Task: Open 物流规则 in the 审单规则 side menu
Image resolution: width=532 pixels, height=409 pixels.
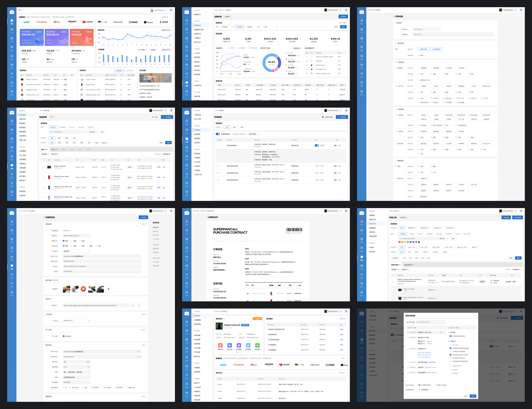Action: click(197, 134)
